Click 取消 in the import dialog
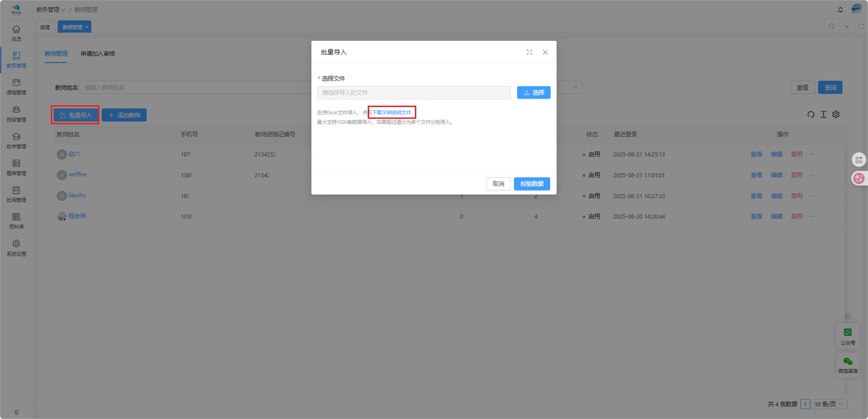This screenshot has width=868, height=419. pyautogui.click(x=498, y=184)
